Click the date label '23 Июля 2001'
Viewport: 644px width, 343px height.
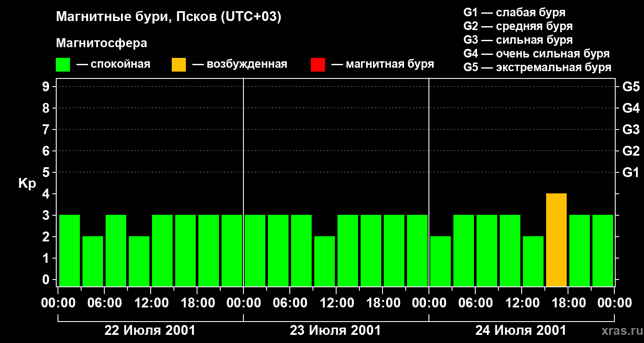coord(336,331)
